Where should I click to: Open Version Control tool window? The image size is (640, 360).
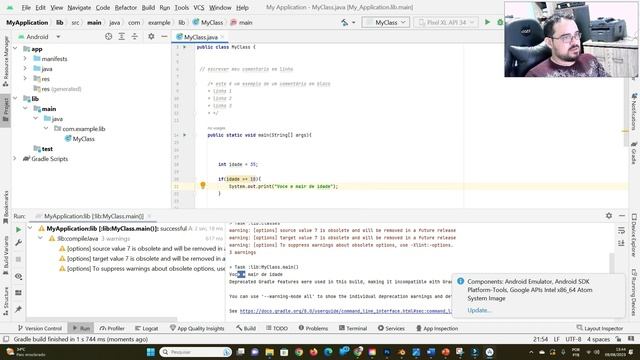[40, 328]
